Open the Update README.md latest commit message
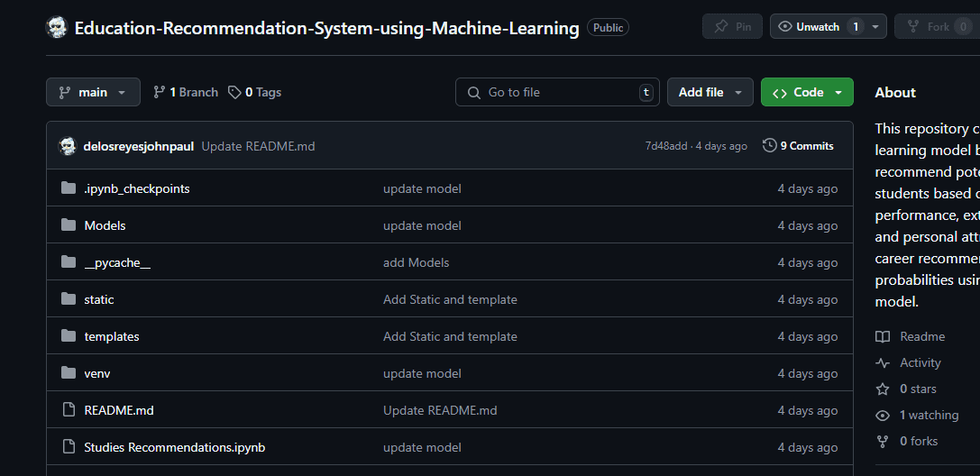Image resolution: width=980 pixels, height=476 pixels. 258,146
